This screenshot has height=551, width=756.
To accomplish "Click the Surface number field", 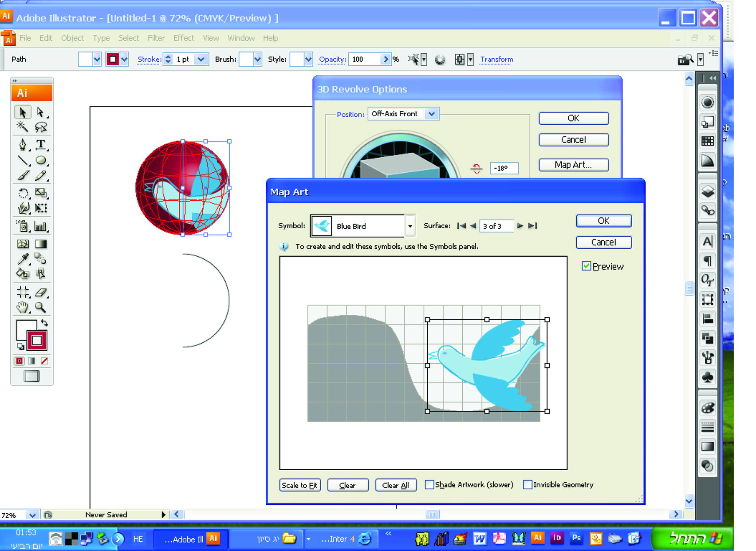I will click(496, 226).
